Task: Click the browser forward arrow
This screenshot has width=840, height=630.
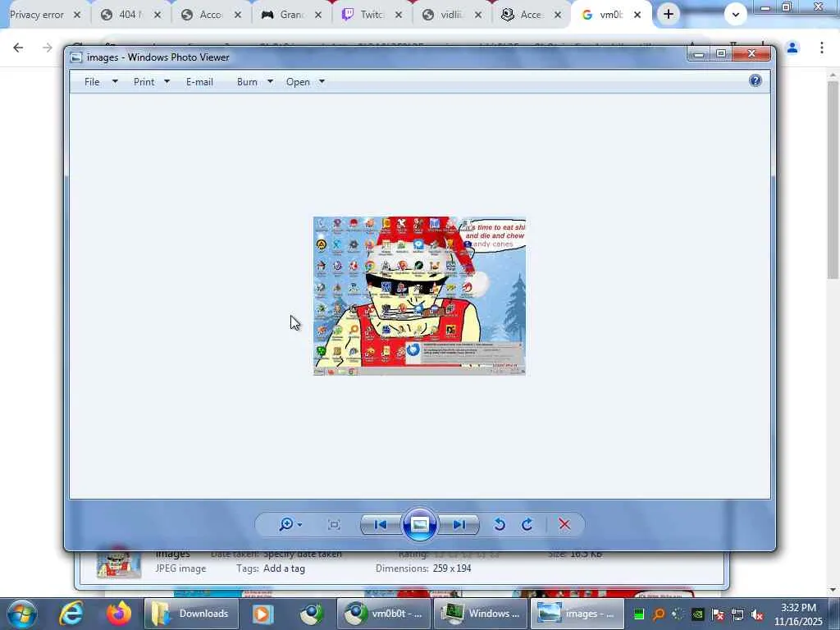Action: point(48,48)
